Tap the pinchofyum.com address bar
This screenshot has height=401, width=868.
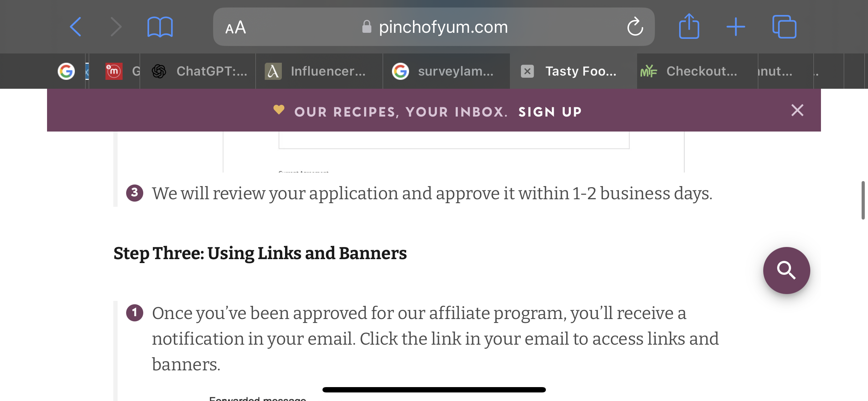[x=434, y=27]
